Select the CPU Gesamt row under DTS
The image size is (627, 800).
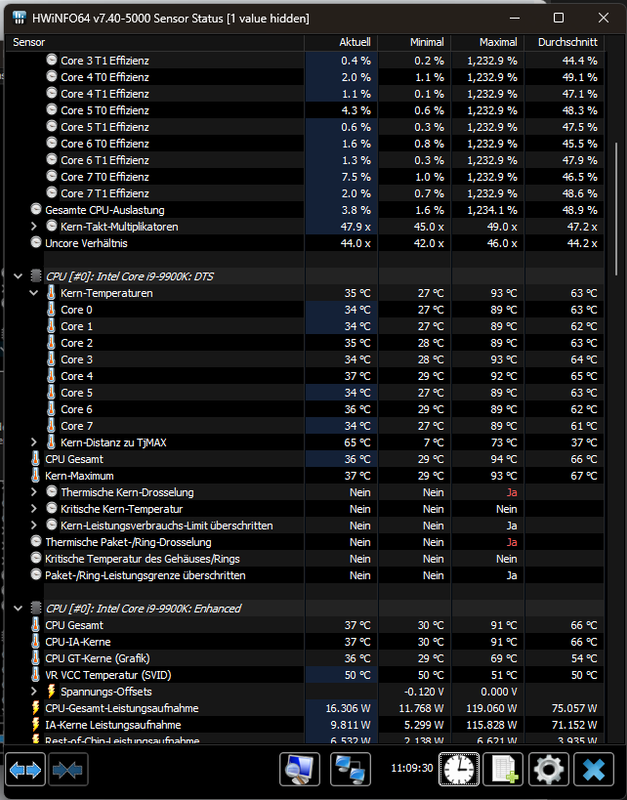tap(305, 459)
